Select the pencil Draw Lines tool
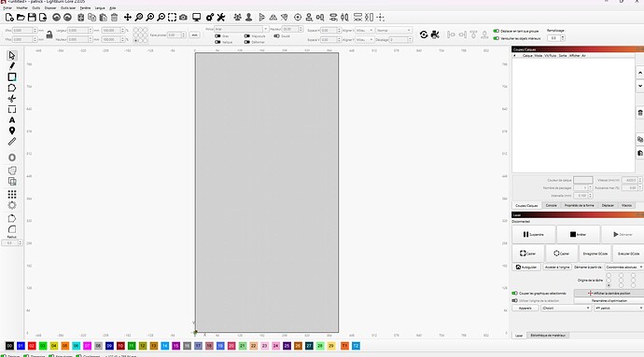Viewport: 644px width, 357px height. point(12,66)
